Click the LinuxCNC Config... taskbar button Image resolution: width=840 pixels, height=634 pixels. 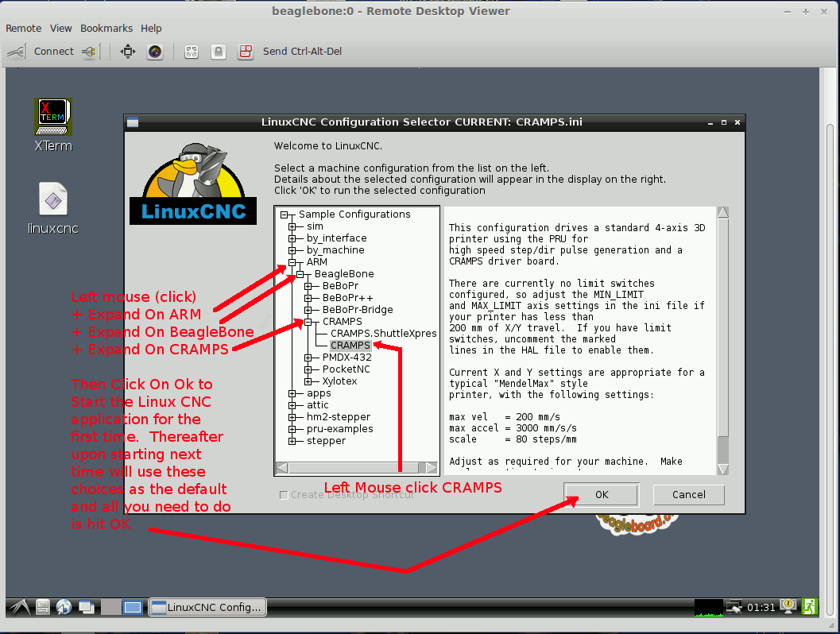pyautogui.click(x=207, y=607)
